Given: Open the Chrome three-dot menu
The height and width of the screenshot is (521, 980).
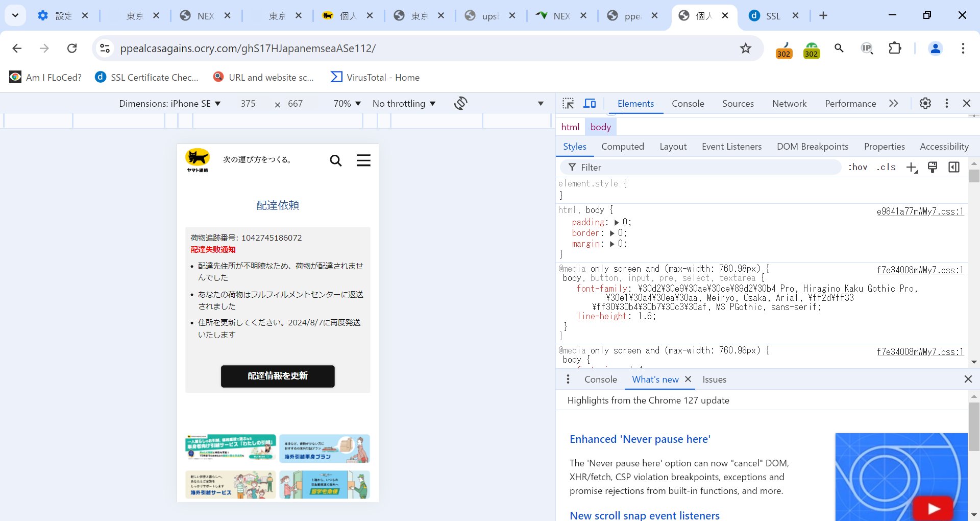Looking at the screenshot, I should [x=963, y=48].
